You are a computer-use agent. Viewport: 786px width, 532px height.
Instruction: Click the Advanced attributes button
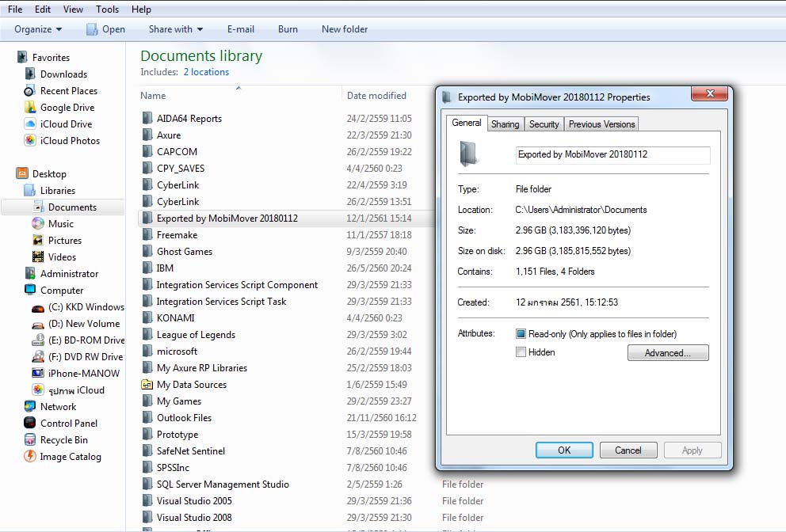click(x=668, y=351)
